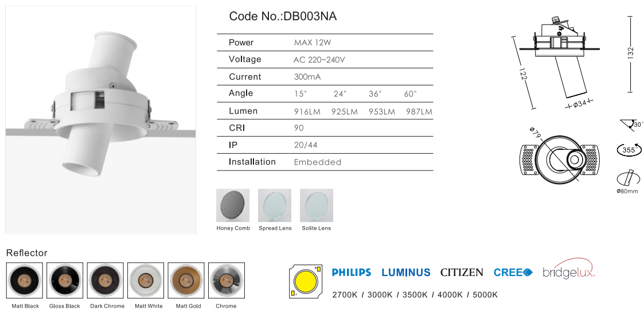
Task: Select the Citizen brand logo
Action: 462,273
